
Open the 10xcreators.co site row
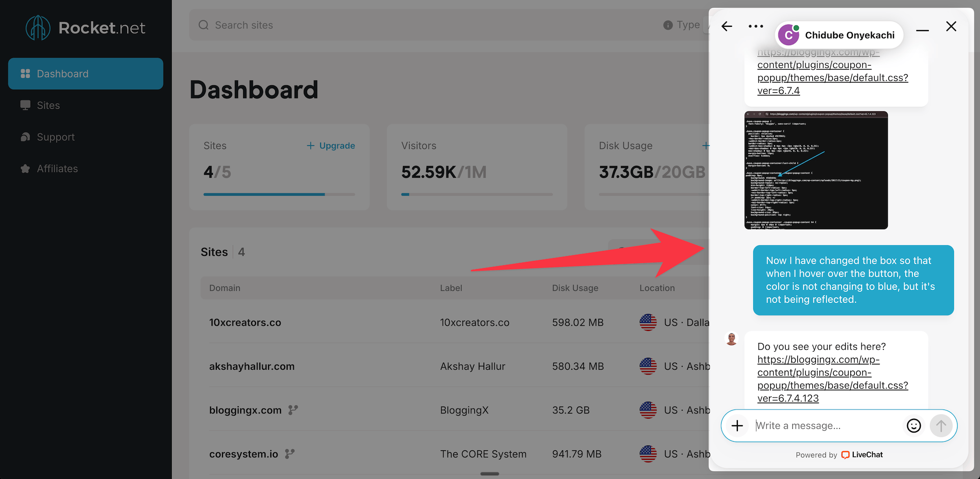(245, 322)
